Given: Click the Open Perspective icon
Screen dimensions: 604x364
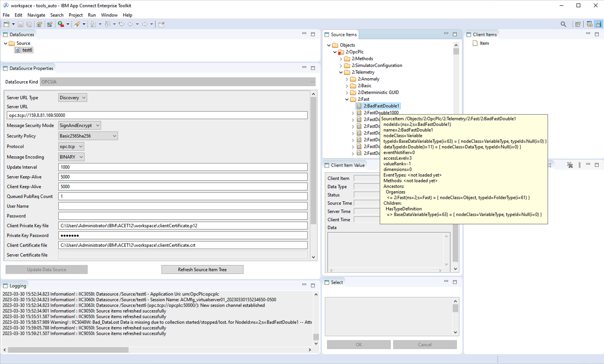Looking at the screenshot, I should click(x=578, y=24).
